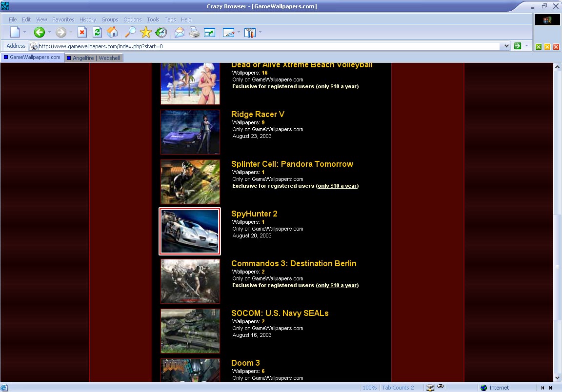562x392 pixels.
Task: Click the Splinter Cell thumbnail image
Action: pos(190,182)
